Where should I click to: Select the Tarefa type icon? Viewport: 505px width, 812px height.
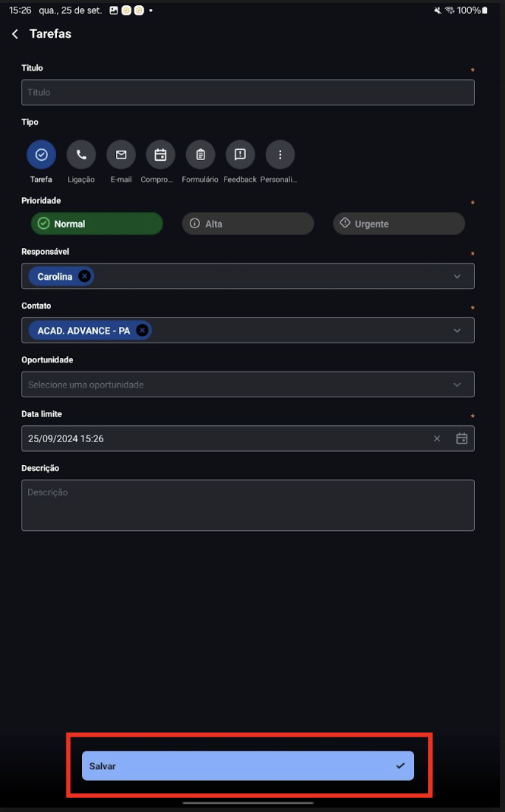pyautogui.click(x=41, y=154)
